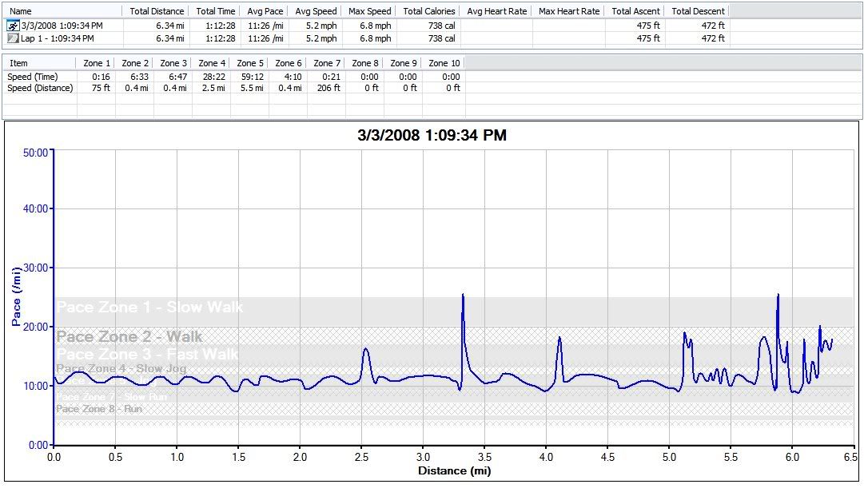The width and height of the screenshot is (864, 504).
Task: Click the Total Calories column header
Action: 429,11
